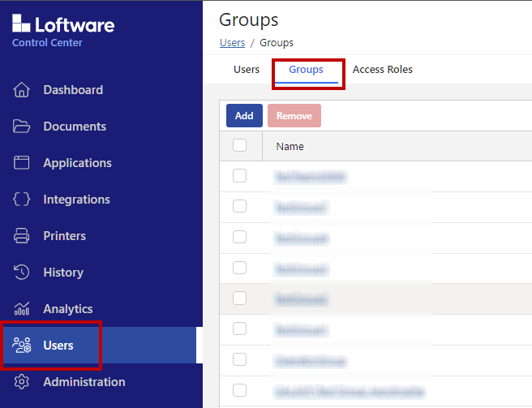Open Dashboard via the home icon
The image size is (532, 408).
click(x=22, y=90)
